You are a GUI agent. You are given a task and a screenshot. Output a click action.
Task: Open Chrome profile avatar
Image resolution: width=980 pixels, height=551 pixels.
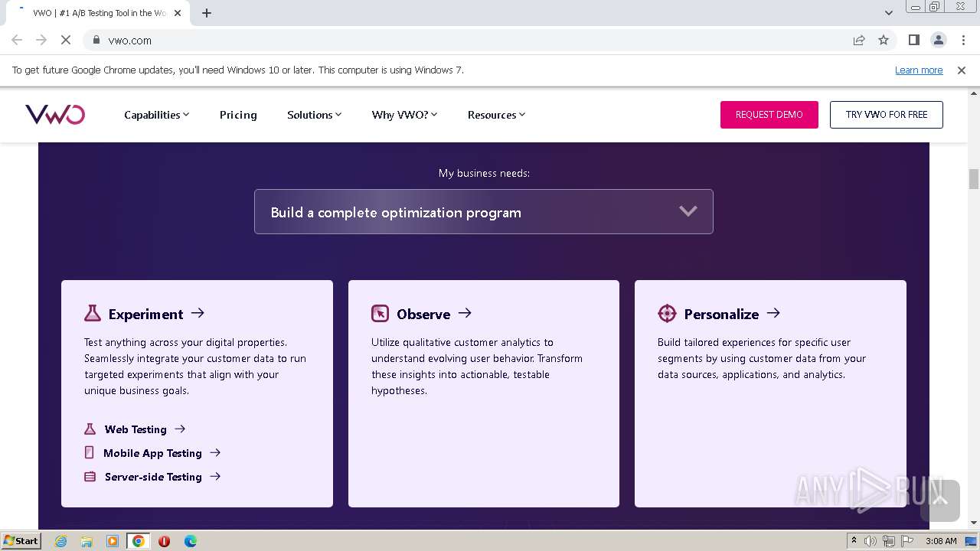click(x=939, y=40)
